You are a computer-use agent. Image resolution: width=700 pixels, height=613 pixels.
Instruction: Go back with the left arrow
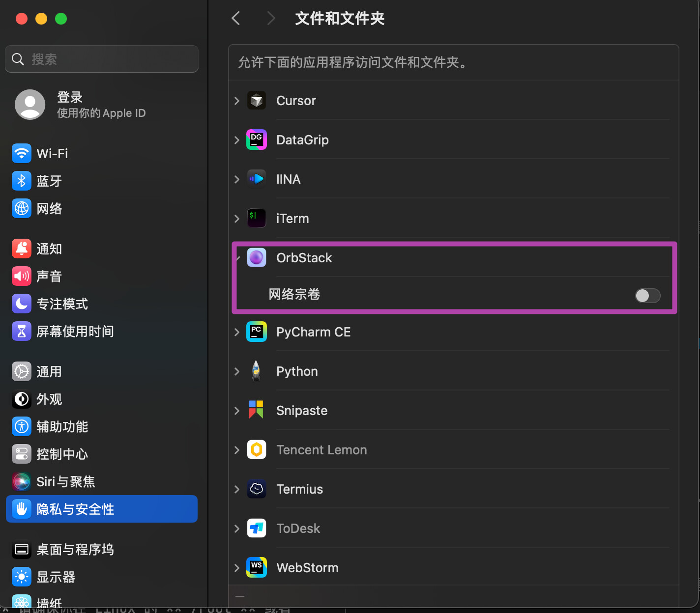click(x=236, y=19)
